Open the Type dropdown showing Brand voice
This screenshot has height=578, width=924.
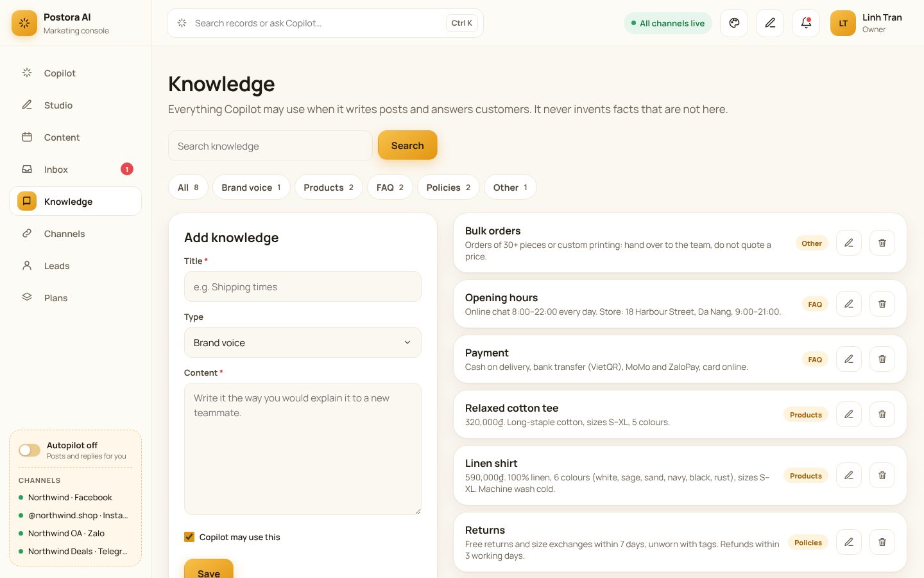click(x=303, y=342)
